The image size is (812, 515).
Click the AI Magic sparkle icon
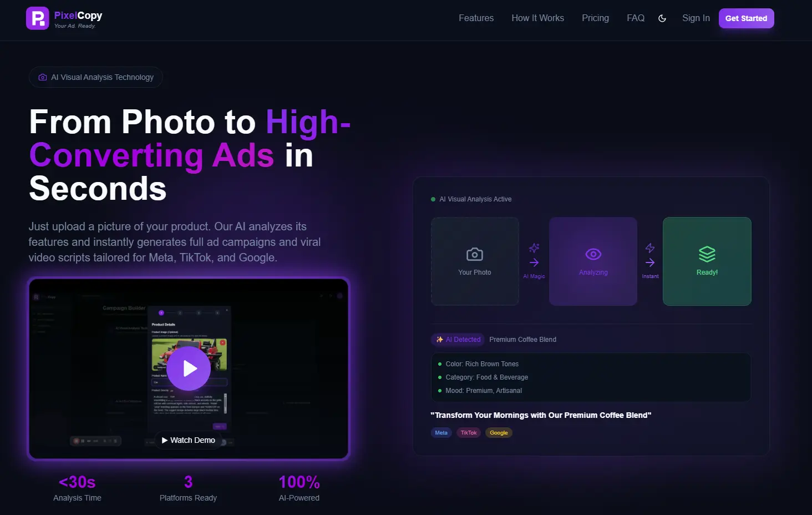[x=534, y=248]
